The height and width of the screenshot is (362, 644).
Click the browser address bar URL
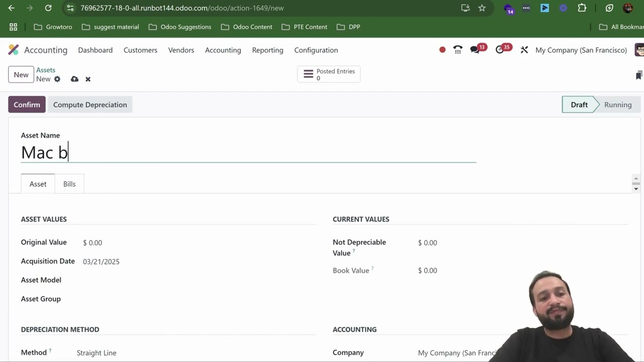tap(182, 8)
